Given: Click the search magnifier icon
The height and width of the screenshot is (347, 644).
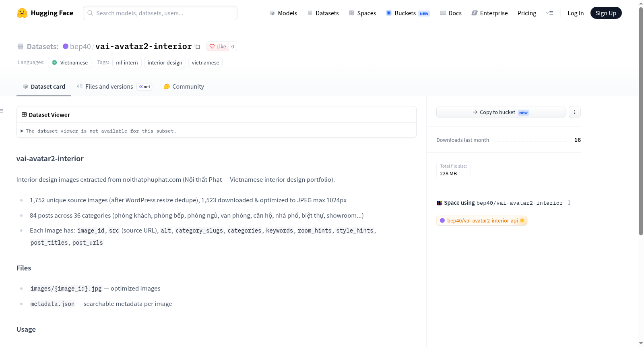Looking at the screenshot, I should (x=91, y=13).
